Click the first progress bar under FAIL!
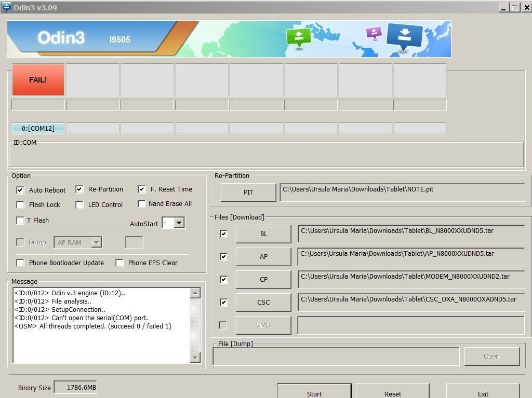The height and width of the screenshot is (398, 532). coord(38,105)
